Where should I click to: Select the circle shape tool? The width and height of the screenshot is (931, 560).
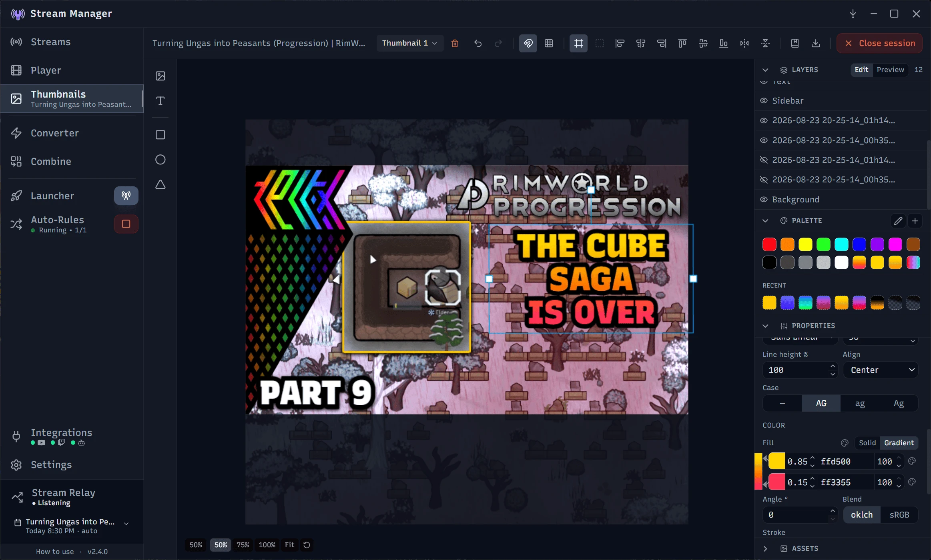coord(161,160)
